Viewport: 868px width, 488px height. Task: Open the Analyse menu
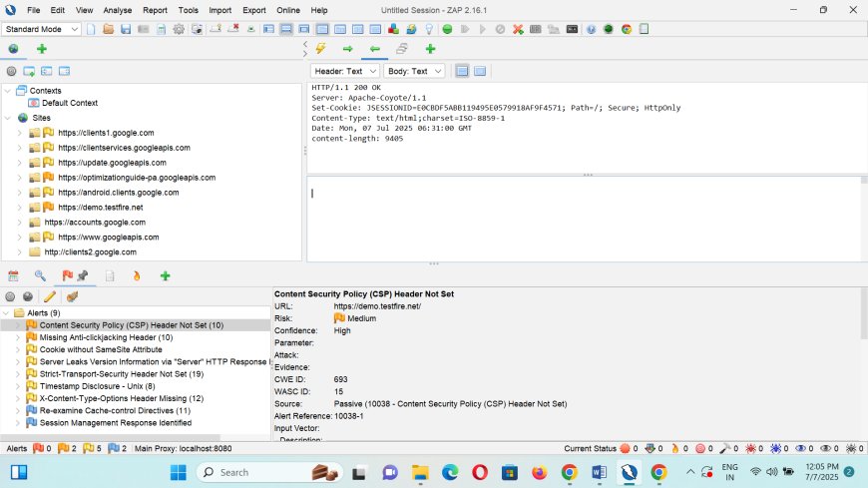click(118, 10)
